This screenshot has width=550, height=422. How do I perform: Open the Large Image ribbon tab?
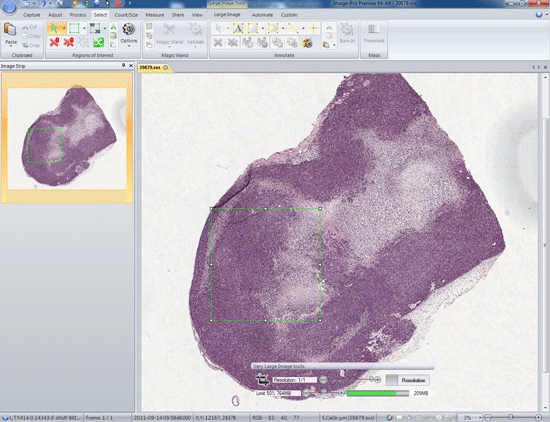[227, 15]
